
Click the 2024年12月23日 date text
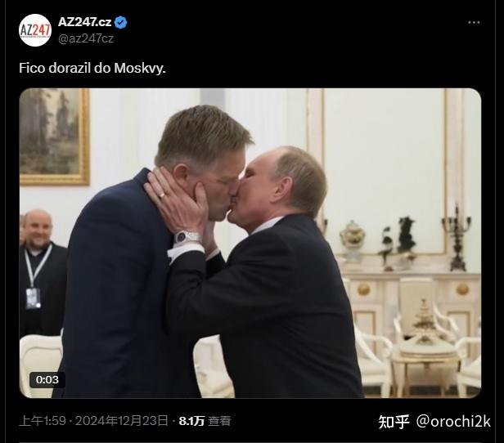[122, 421]
